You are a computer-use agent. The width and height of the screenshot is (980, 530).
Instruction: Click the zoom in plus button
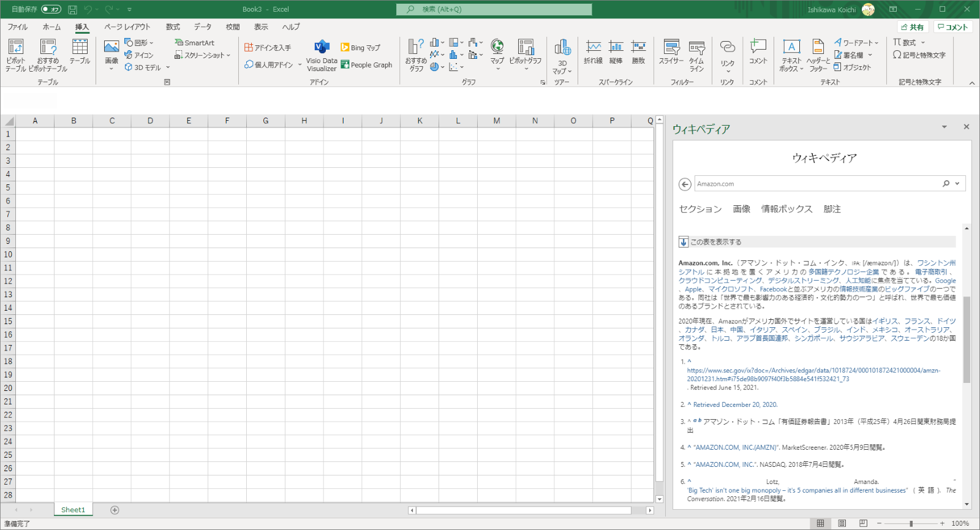[942, 523]
